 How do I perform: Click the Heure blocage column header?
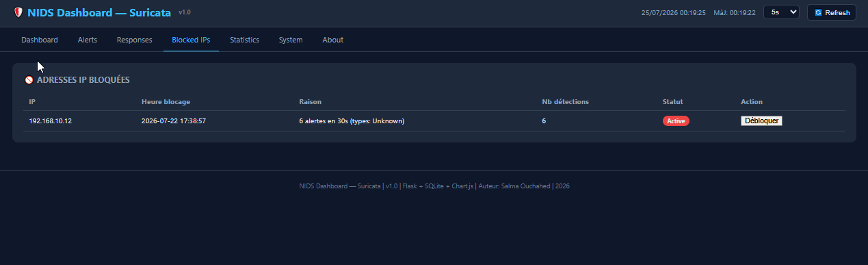pyautogui.click(x=166, y=102)
